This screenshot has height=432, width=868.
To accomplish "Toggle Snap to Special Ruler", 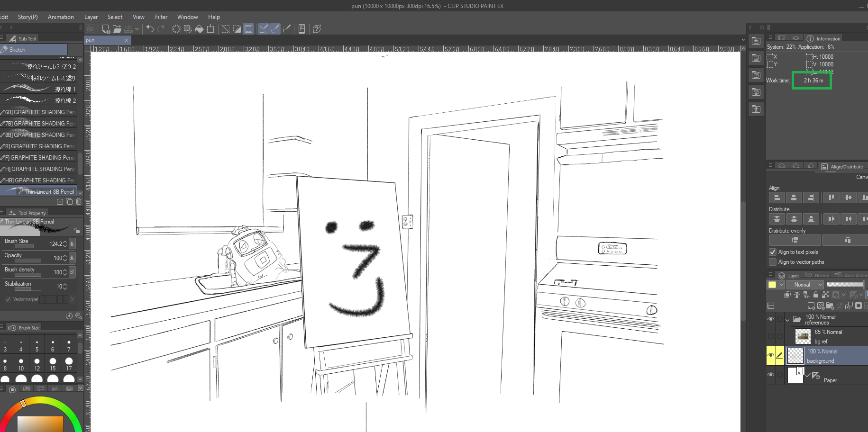I will pyautogui.click(x=275, y=29).
